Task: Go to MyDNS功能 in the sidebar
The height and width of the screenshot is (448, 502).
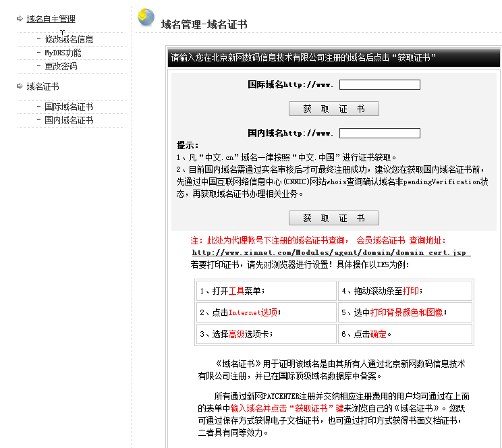Action: pyautogui.click(x=63, y=53)
